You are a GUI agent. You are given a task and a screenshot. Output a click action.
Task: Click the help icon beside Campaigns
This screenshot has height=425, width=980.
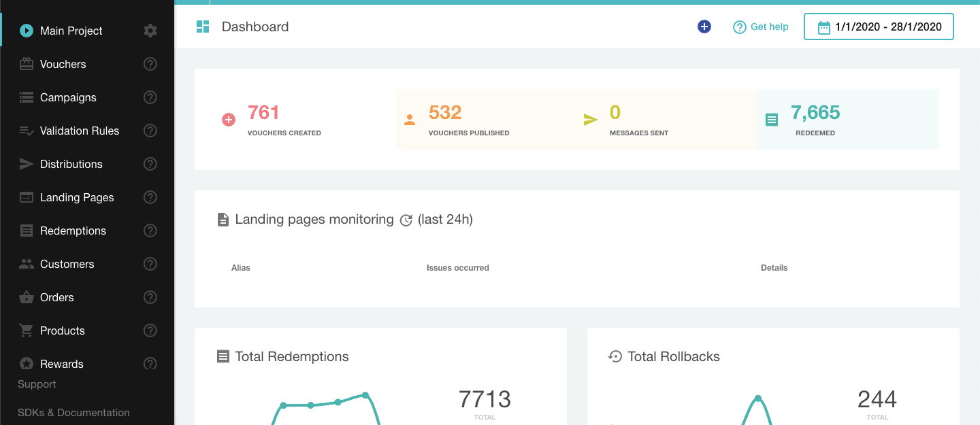150,97
